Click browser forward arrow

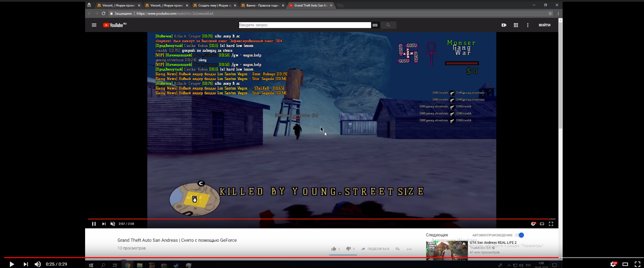click(x=96, y=13)
